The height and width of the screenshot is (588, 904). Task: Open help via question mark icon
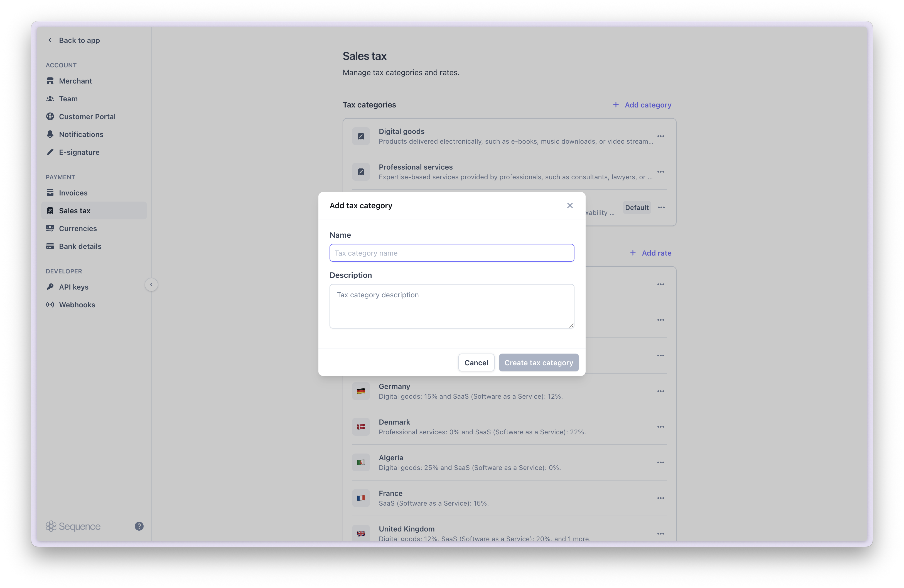pos(139,526)
